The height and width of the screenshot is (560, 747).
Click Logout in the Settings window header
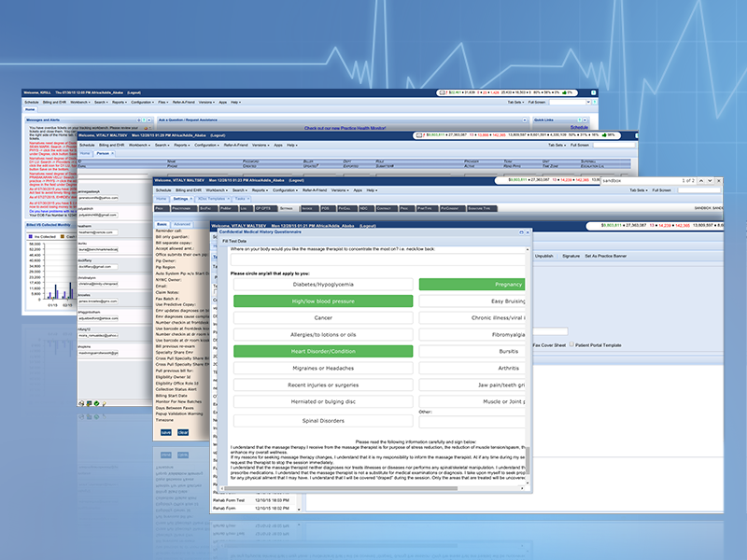tap(296, 180)
